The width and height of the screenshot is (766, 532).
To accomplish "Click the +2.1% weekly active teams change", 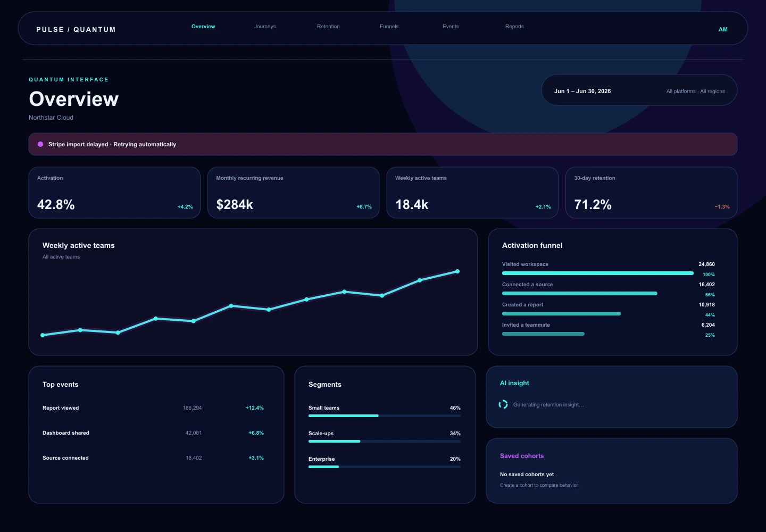I will tap(543, 207).
